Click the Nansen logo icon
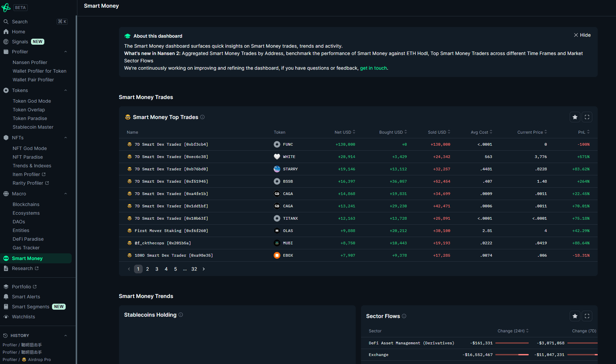616x364 pixels. pyautogui.click(x=6, y=7)
